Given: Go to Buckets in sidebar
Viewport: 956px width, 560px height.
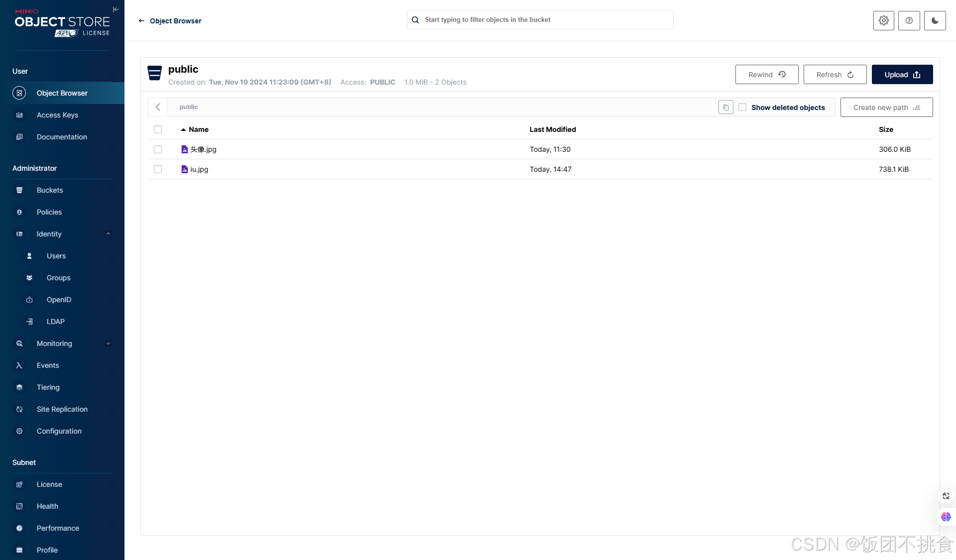Looking at the screenshot, I should 50,190.
